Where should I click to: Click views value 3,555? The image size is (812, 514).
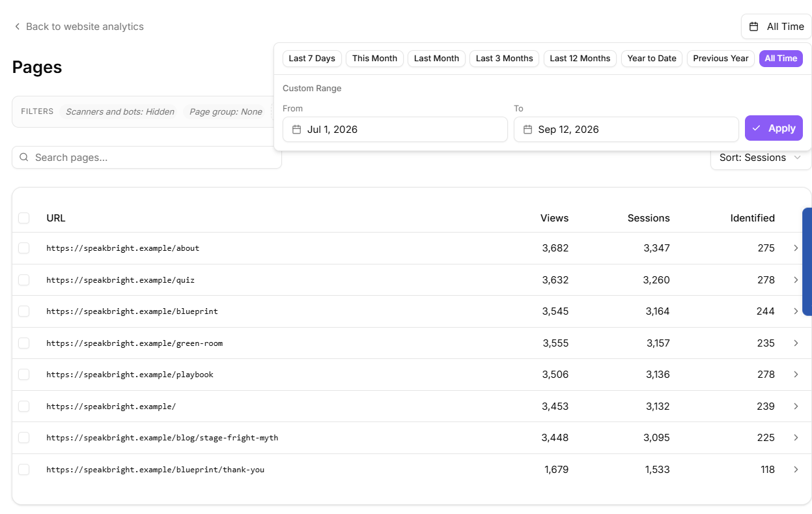point(555,343)
